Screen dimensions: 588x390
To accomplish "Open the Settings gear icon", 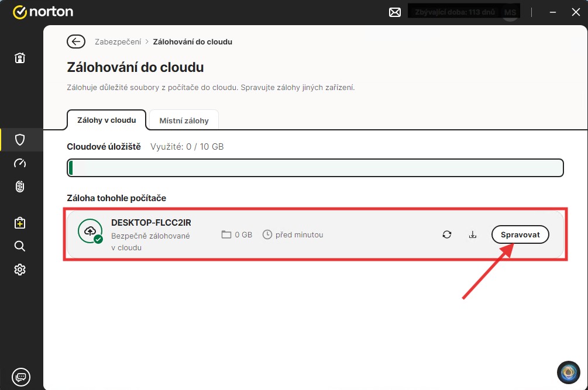I will (20, 270).
